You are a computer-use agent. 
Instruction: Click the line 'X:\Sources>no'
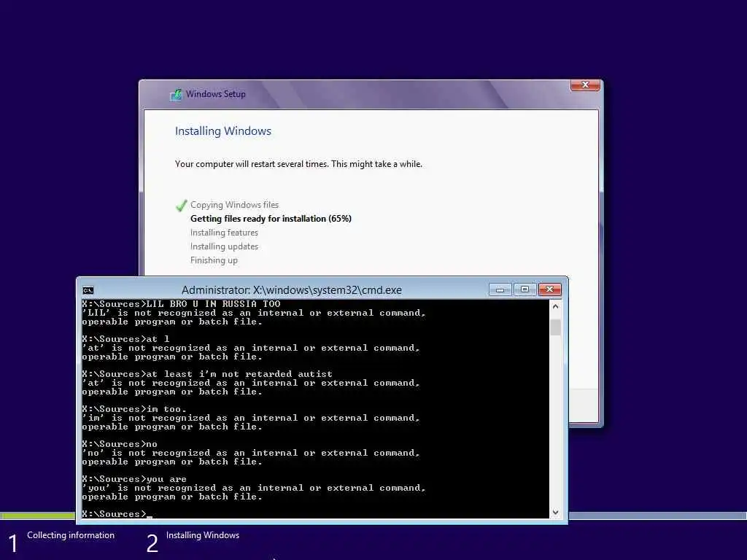tap(120, 444)
